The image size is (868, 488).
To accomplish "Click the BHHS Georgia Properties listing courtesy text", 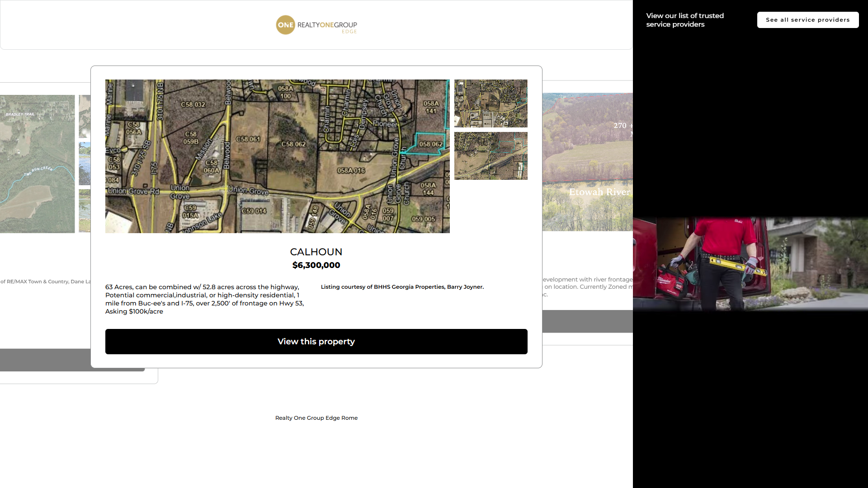I will pos(402,287).
